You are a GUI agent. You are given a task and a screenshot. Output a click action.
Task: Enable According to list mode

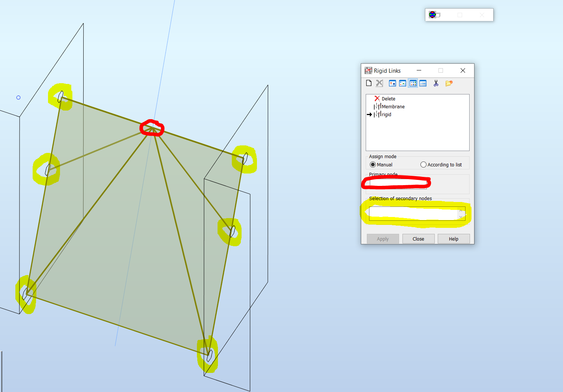423,165
